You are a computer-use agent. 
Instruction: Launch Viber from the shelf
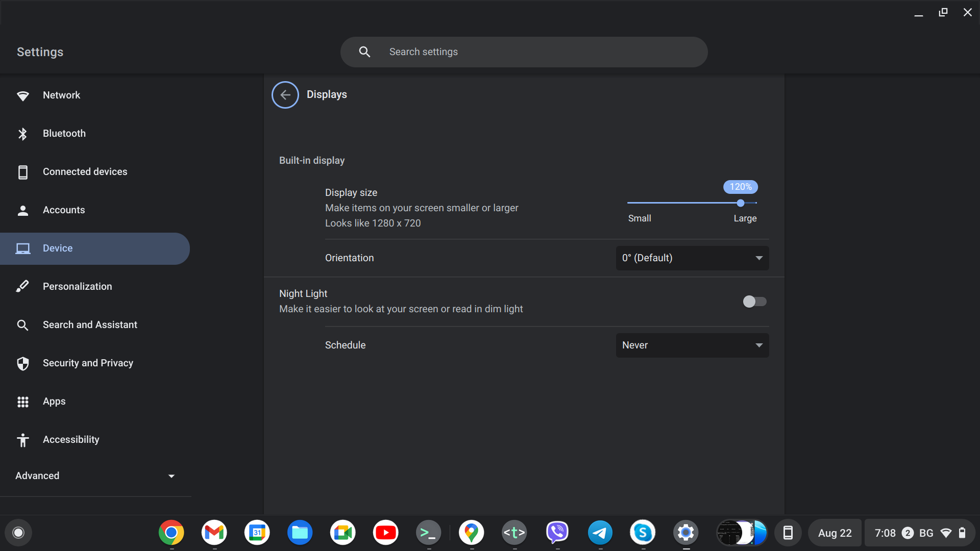557,533
